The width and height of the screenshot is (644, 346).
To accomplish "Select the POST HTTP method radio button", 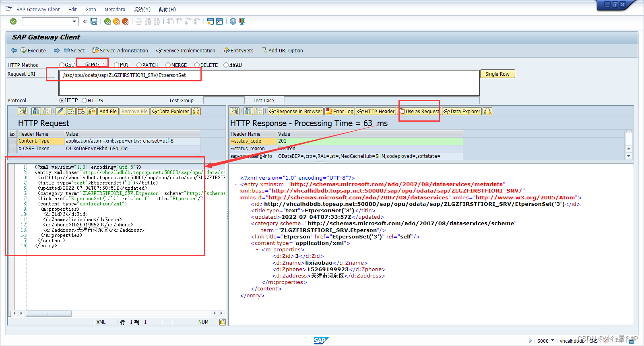I will [87, 65].
